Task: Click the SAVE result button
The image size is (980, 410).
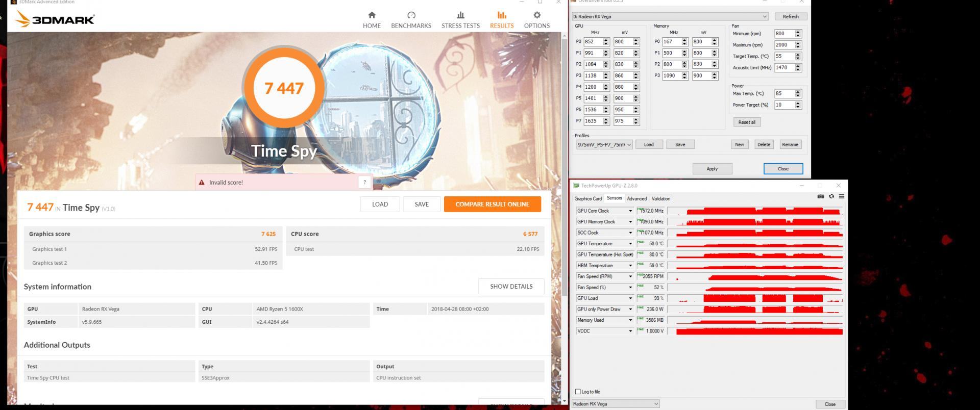Action: tap(422, 204)
